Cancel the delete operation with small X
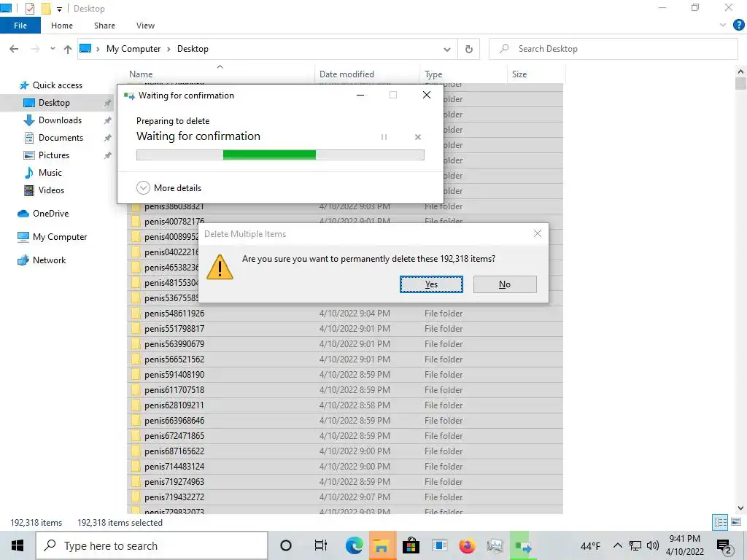 418,137
